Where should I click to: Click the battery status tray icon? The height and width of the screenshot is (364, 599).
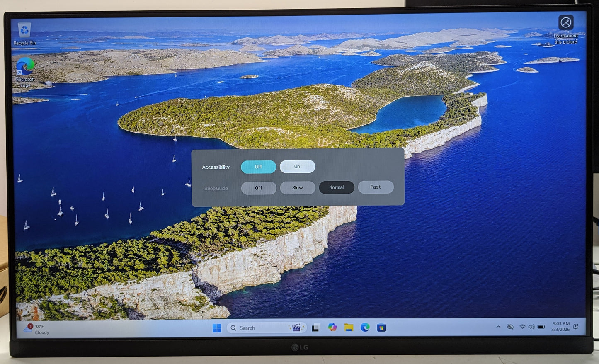541,327
